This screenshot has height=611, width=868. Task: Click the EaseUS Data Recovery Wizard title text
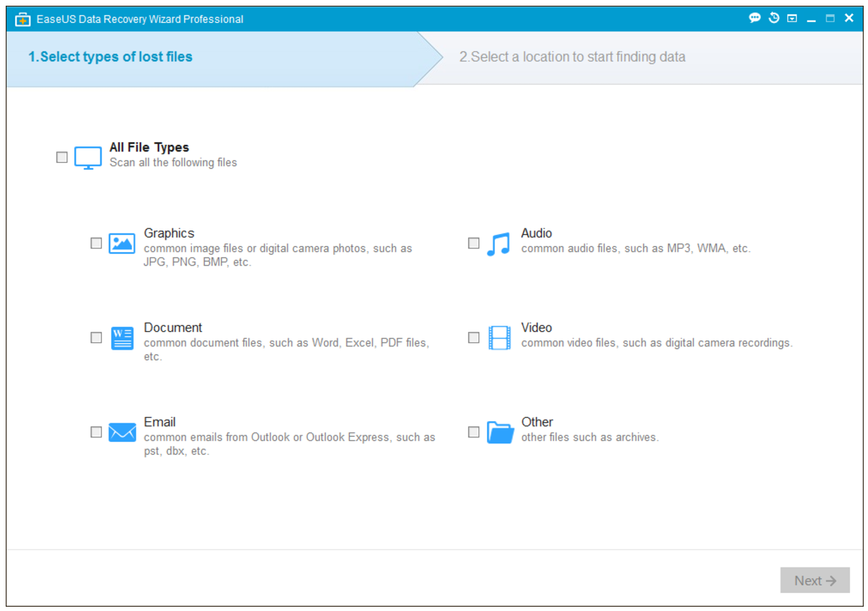pyautogui.click(x=140, y=19)
